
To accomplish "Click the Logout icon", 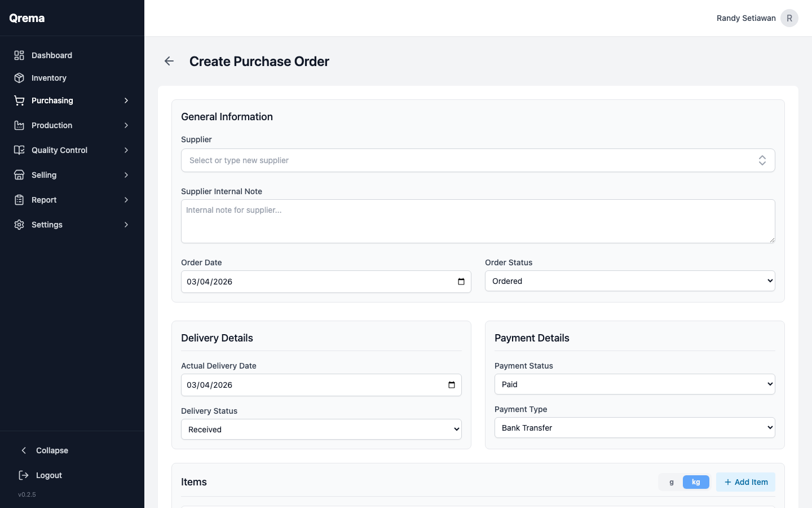I will [23, 475].
